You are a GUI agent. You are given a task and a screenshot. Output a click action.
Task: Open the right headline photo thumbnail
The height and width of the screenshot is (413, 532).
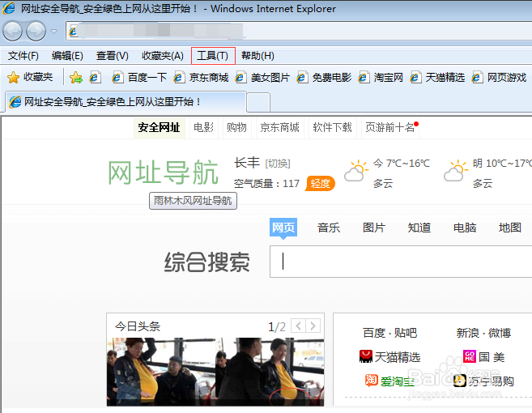click(270, 372)
